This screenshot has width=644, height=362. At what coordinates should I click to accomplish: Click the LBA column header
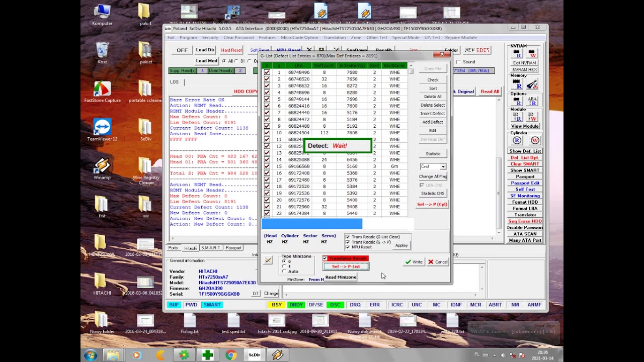click(299, 66)
